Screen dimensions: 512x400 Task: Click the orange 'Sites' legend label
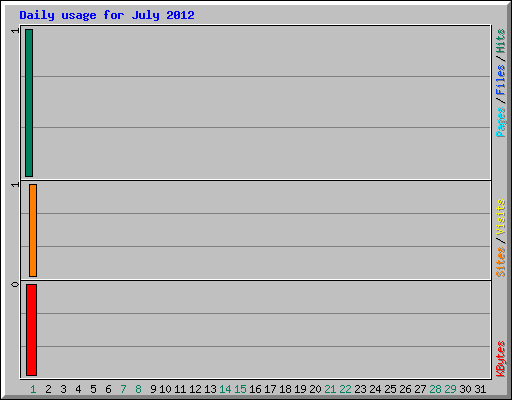click(x=501, y=262)
